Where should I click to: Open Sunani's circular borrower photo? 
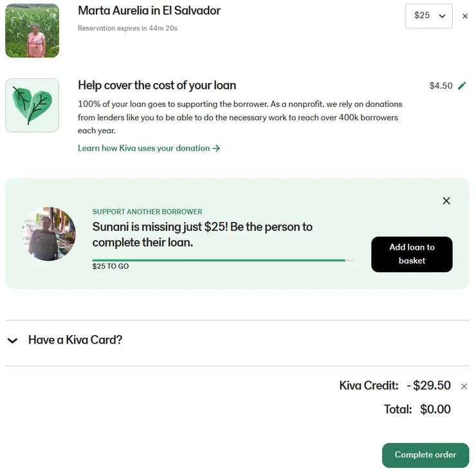(49, 234)
